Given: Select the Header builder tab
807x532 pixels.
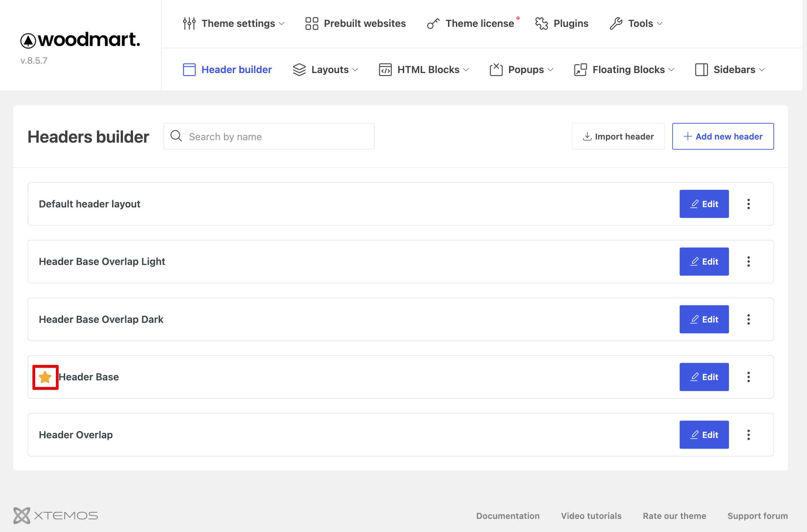Looking at the screenshot, I should click(227, 70).
